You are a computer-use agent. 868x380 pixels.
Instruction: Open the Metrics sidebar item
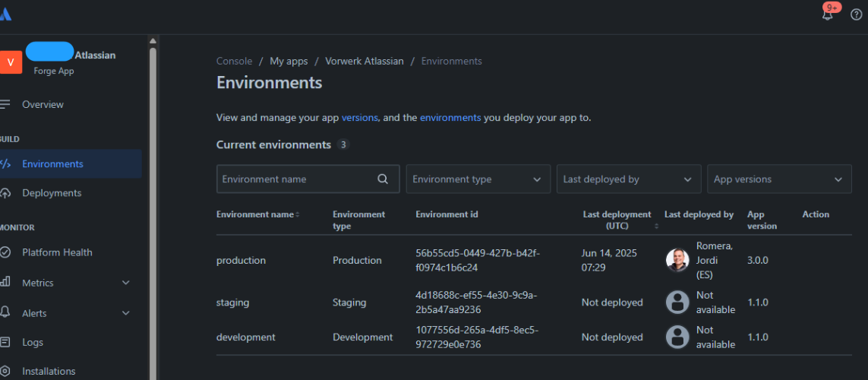(38, 283)
